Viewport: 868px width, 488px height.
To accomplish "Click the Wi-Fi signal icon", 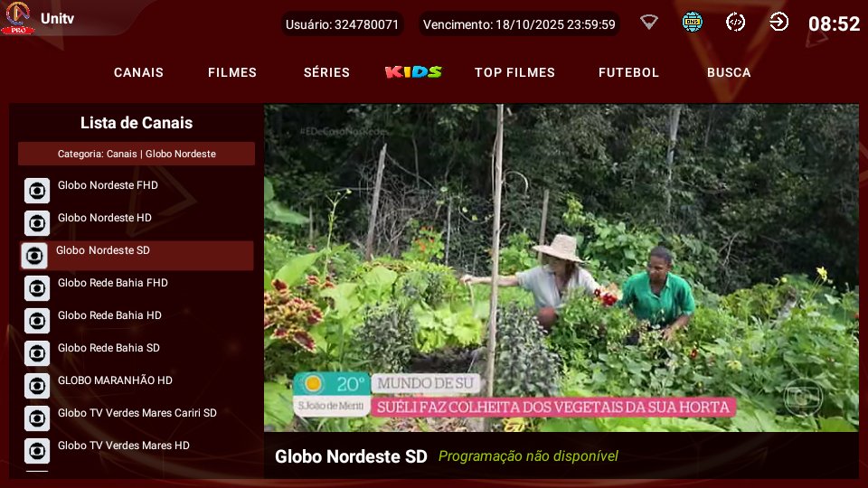I will coord(649,23).
